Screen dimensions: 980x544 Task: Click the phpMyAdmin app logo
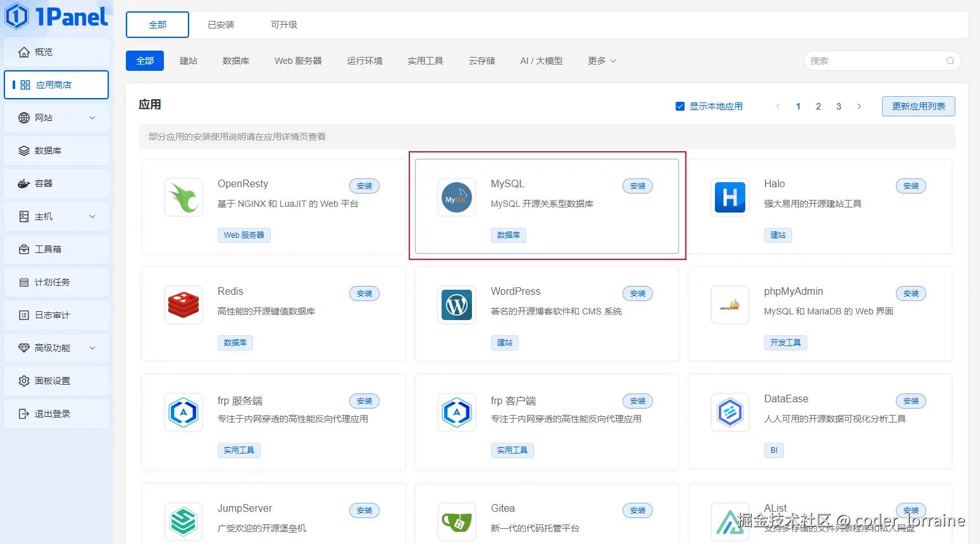pyautogui.click(x=730, y=305)
